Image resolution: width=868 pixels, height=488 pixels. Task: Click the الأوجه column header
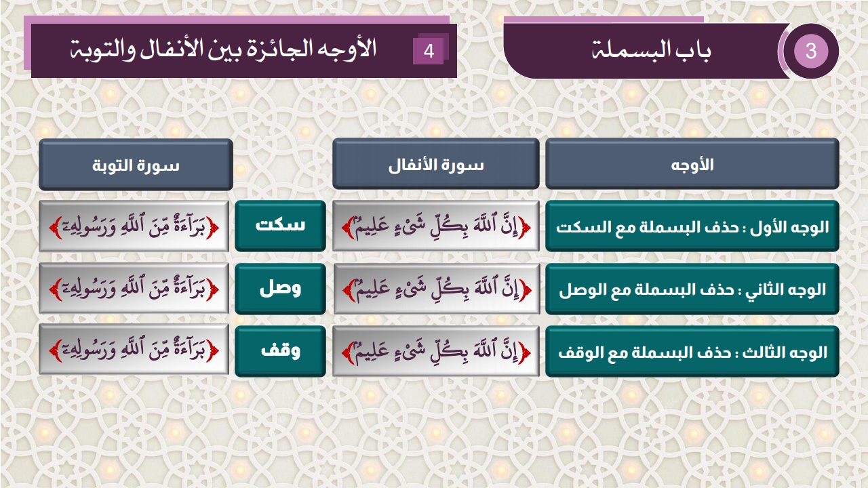click(x=692, y=165)
